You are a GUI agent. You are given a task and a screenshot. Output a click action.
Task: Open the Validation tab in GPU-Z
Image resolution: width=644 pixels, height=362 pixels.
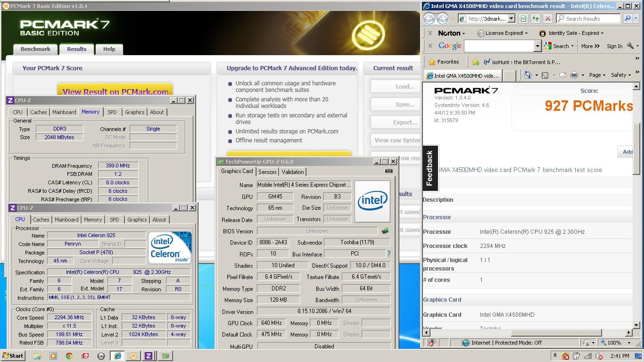(x=293, y=172)
